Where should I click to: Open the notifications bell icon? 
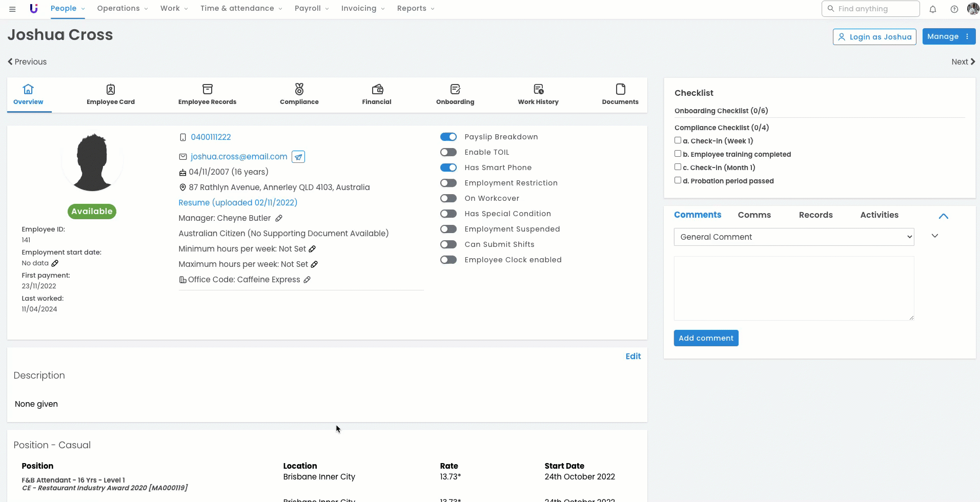(x=933, y=9)
